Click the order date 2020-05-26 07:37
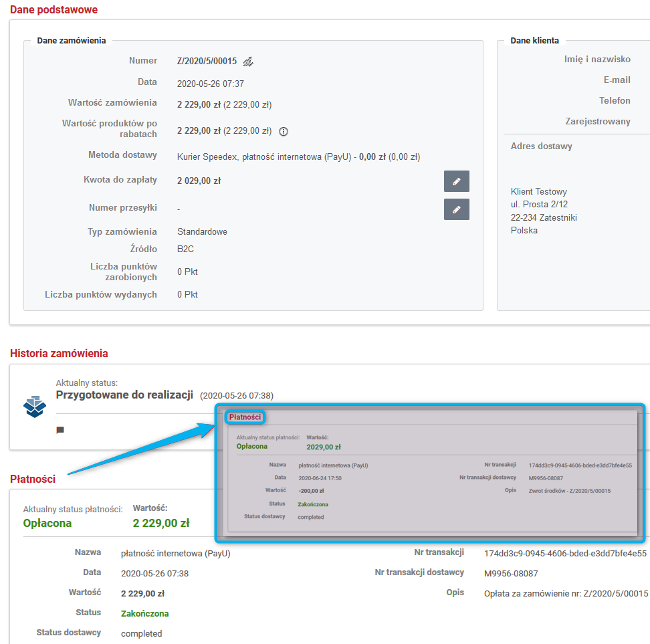The image size is (650, 644). click(x=211, y=84)
